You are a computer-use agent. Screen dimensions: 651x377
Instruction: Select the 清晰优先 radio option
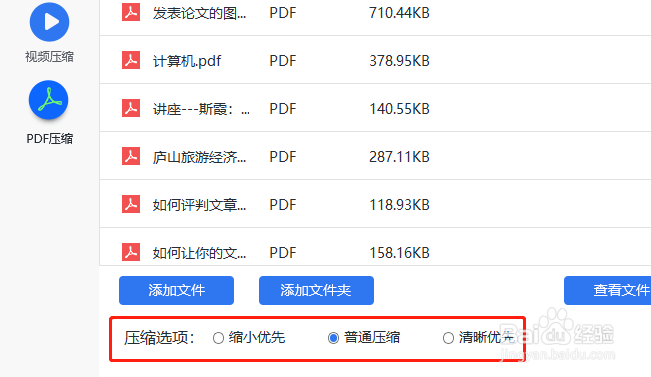(448, 338)
